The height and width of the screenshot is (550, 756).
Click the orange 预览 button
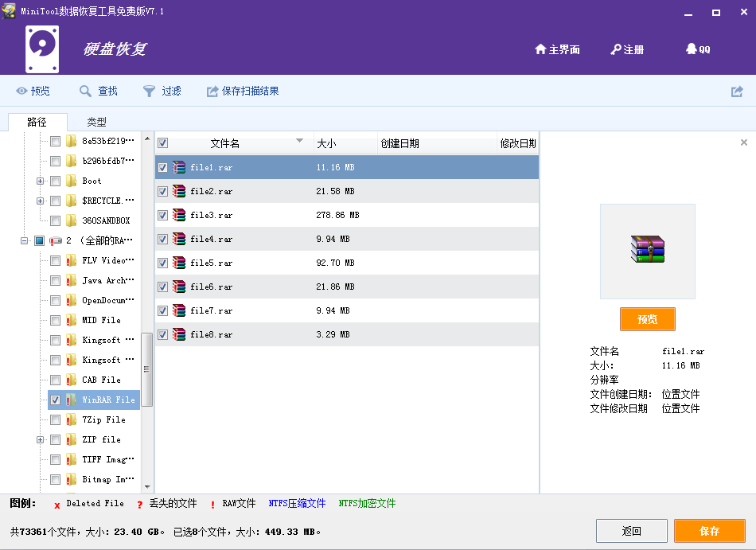[x=648, y=319]
